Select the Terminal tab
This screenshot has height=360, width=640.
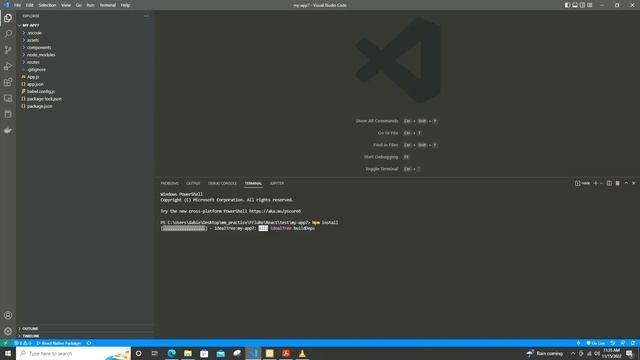pyautogui.click(x=253, y=184)
